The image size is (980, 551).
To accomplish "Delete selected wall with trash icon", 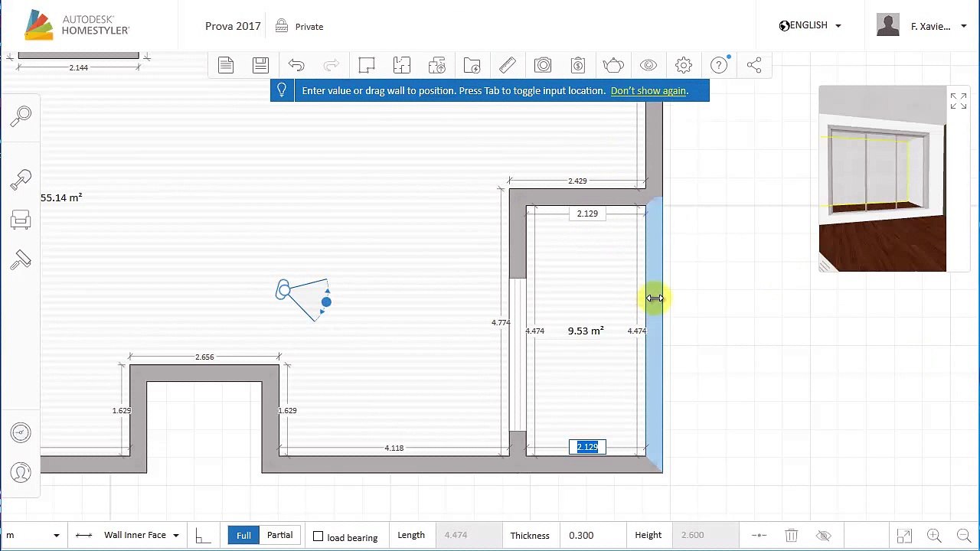I will (792, 536).
